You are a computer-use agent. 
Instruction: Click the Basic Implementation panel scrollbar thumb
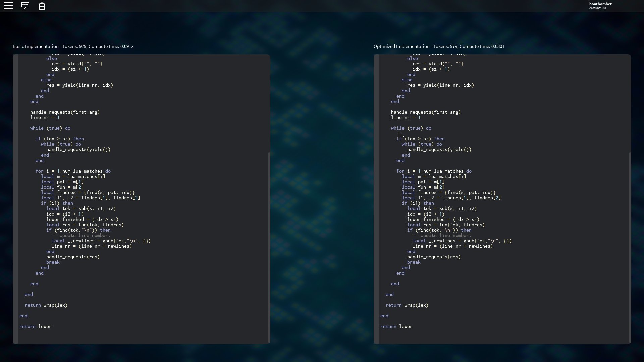click(269, 247)
